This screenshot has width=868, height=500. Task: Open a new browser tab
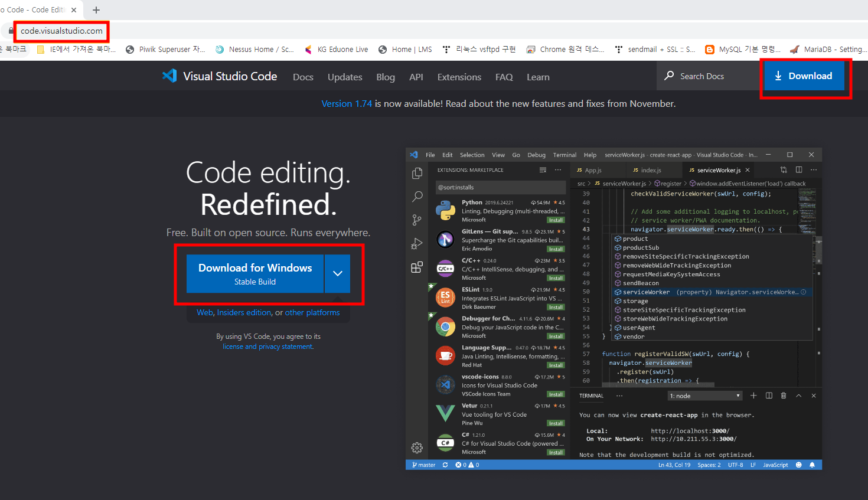pos(96,10)
